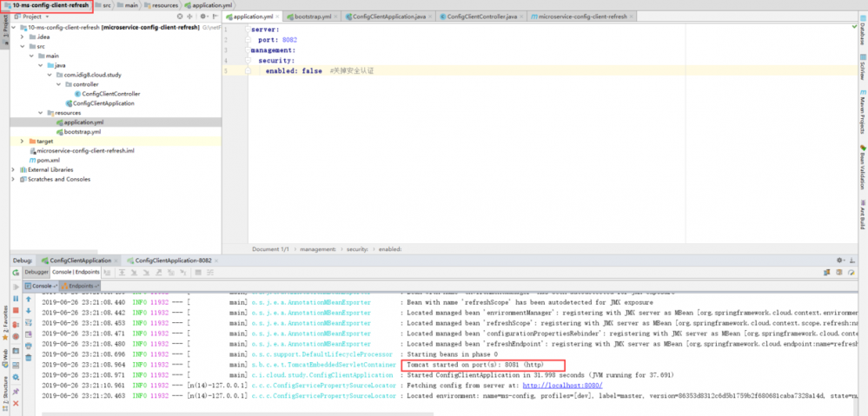Open the http://localhost:8080/ link
Image resolution: width=868 pixels, height=416 pixels.
(x=562, y=386)
